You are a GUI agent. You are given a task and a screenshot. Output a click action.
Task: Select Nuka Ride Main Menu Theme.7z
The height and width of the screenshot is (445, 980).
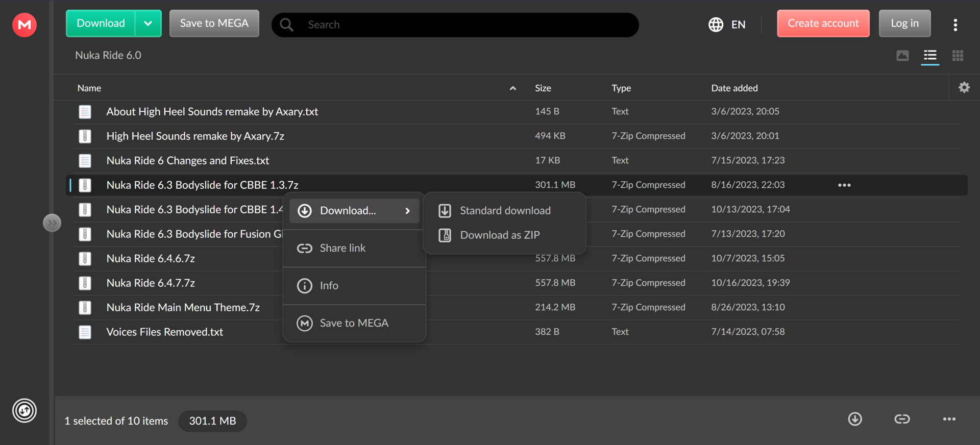point(183,308)
